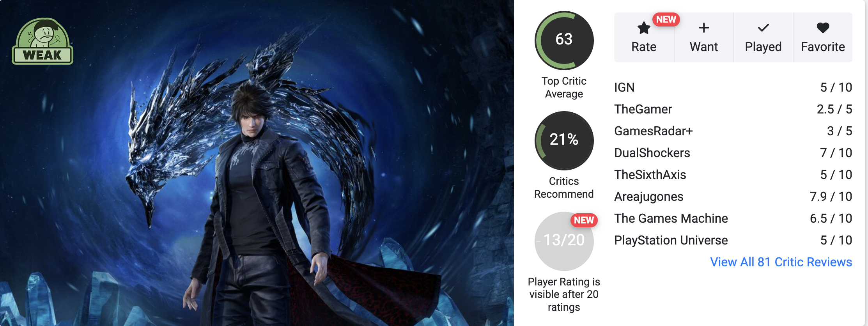Open TheGamer review scoring 2.5 / 5

point(733,109)
